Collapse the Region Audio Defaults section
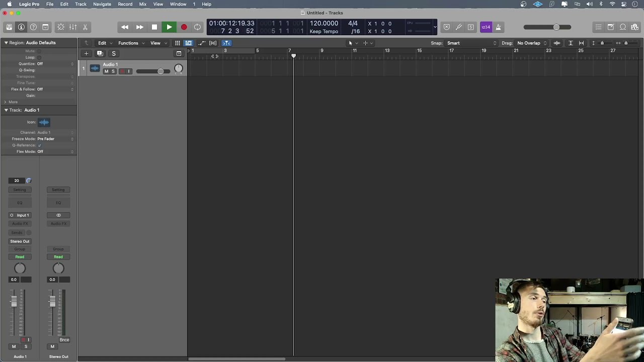644x362 pixels. pyautogui.click(x=6, y=43)
